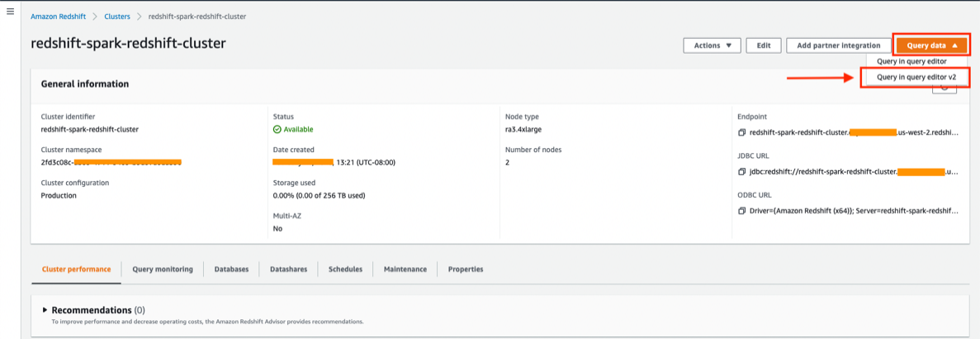Copy the JDBC URL icon

click(x=742, y=171)
